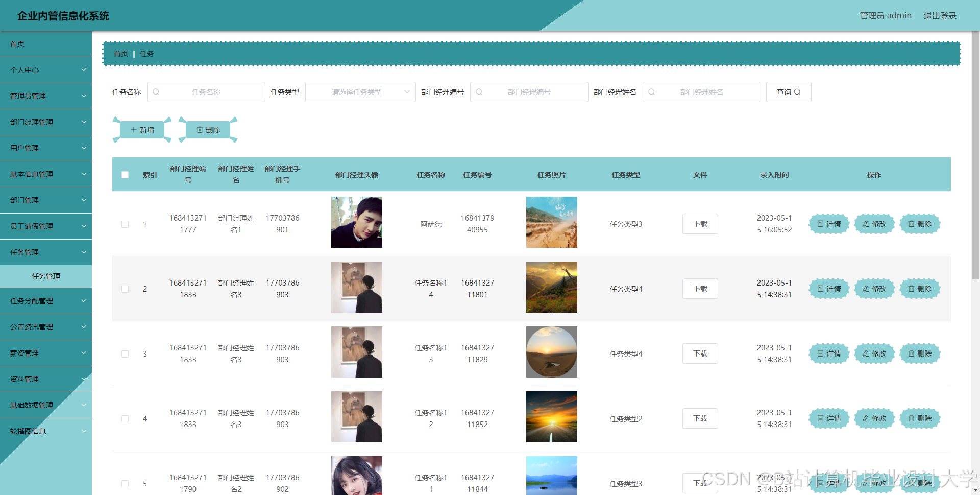Click 删除 for task 阿萨德 row
Screen dimensions: 980x495
(920, 224)
